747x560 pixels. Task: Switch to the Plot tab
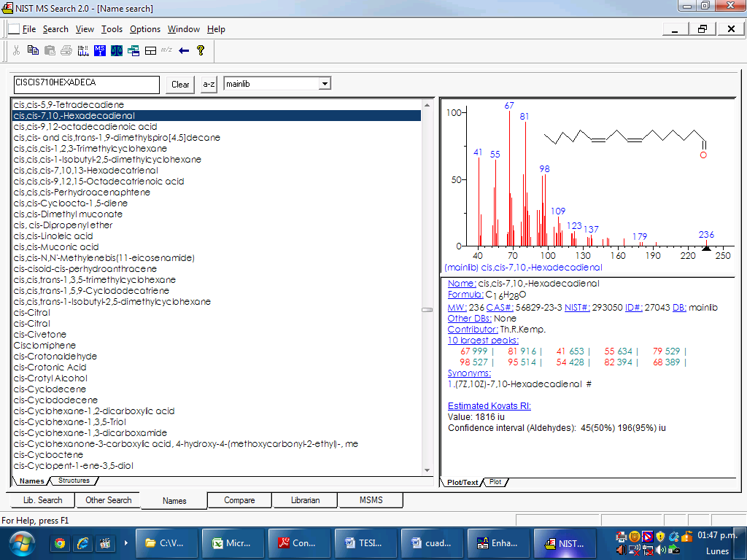pos(495,482)
